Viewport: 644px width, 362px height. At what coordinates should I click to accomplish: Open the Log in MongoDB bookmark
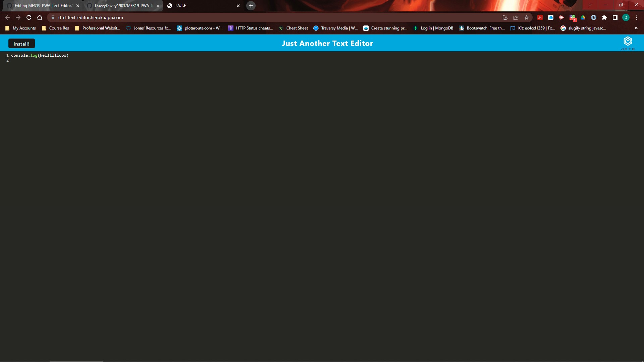(x=433, y=28)
